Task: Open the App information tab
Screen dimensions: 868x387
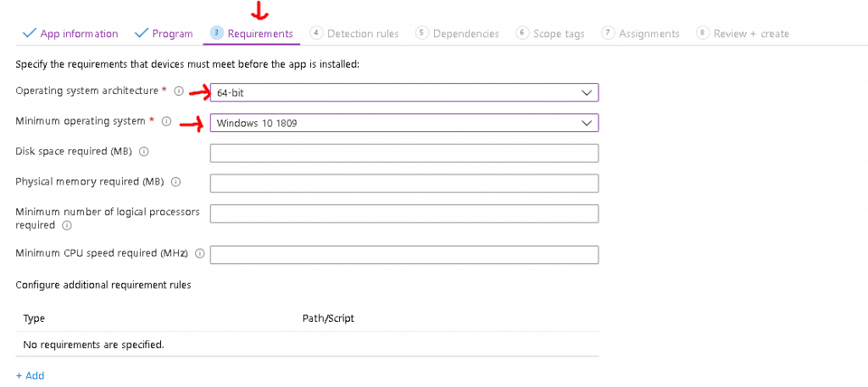Action: pos(70,34)
